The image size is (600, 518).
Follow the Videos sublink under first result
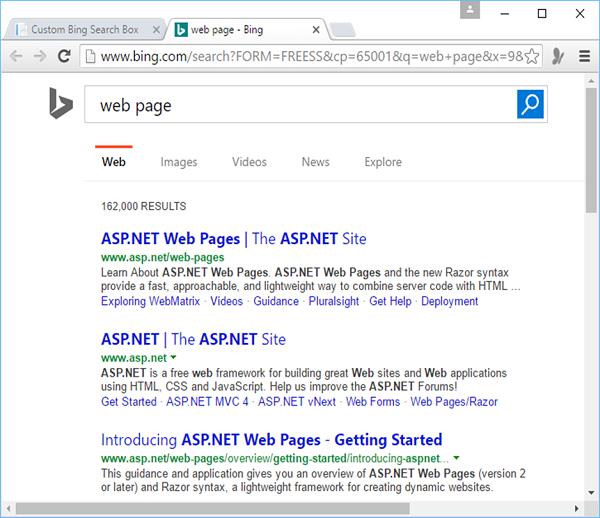click(227, 301)
